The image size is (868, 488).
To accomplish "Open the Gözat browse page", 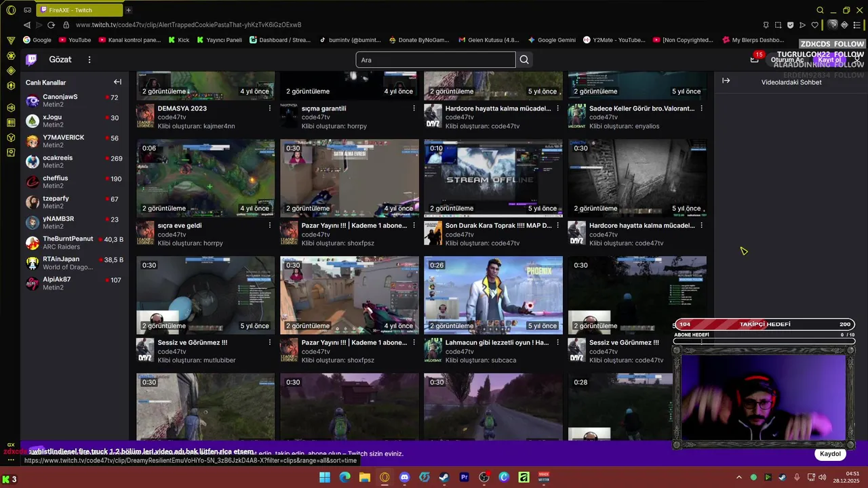I will (x=60, y=60).
